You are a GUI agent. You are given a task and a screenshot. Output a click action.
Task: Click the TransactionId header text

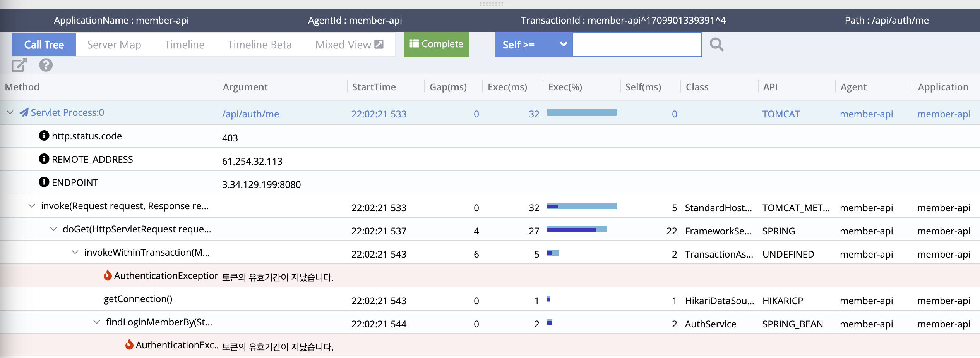(623, 20)
